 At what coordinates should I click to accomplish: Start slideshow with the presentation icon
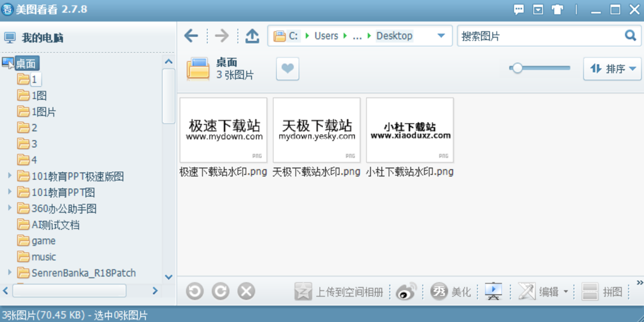493,291
